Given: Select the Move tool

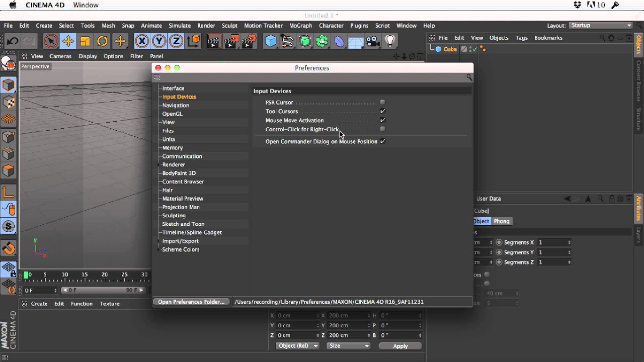Looking at the screenshot, I should coord(68,41).
